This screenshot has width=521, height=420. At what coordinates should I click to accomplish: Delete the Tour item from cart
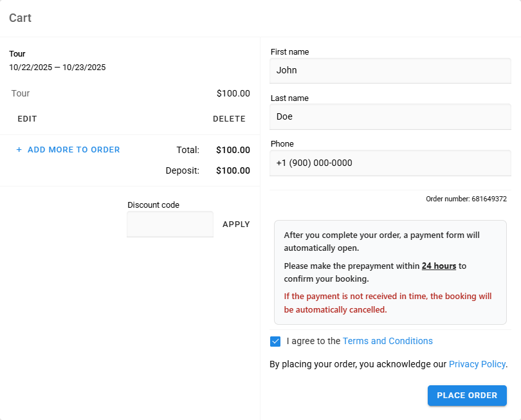(229, 119)
